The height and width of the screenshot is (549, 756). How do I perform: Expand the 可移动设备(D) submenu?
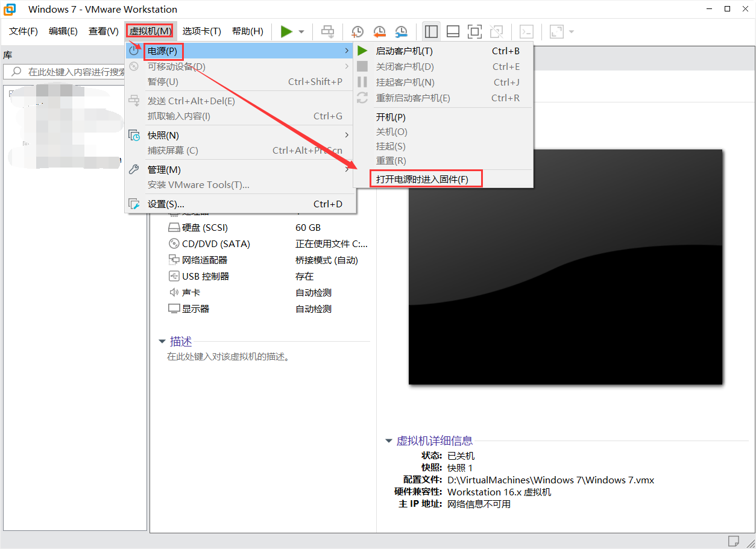pyautogui.click(x=240, y=66)
